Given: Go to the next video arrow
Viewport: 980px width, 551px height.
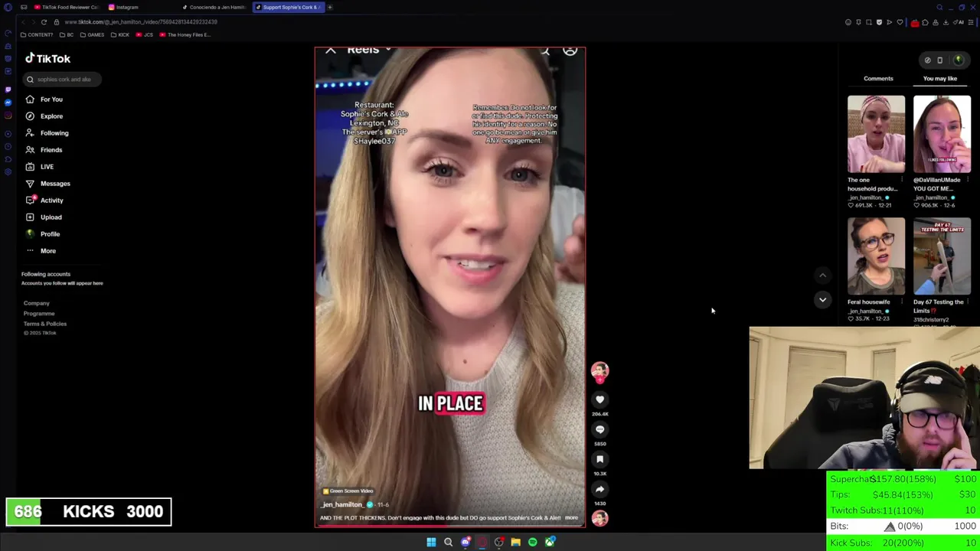Looking at the screenshot, I should (x=822, y=300).
